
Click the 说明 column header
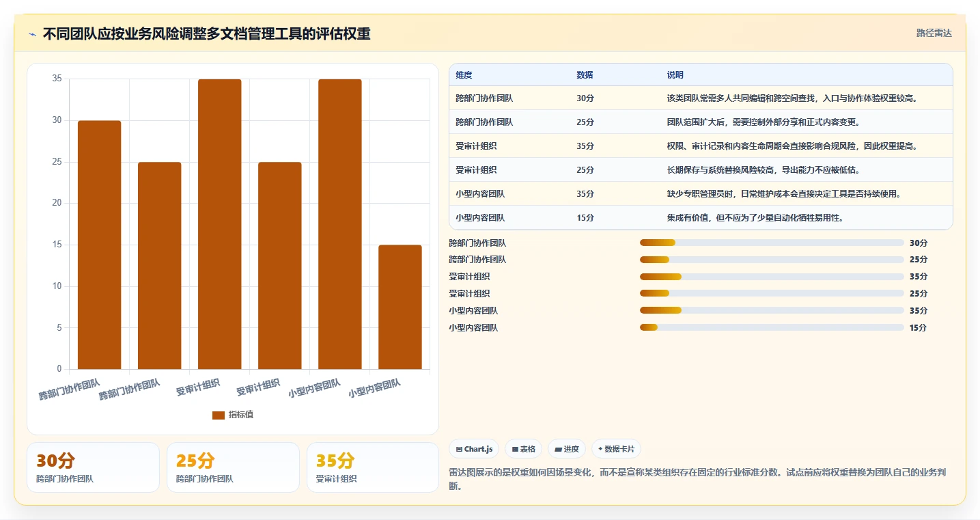[675, 75]
